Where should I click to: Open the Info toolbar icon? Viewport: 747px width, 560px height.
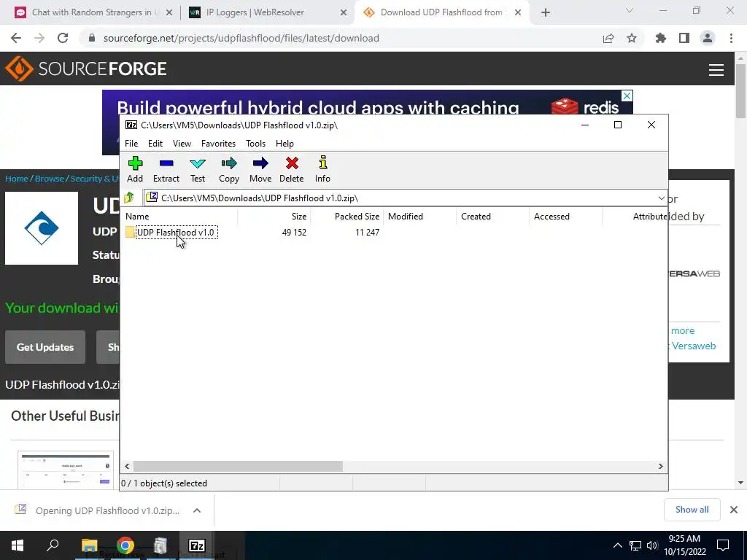click(322, 169)
